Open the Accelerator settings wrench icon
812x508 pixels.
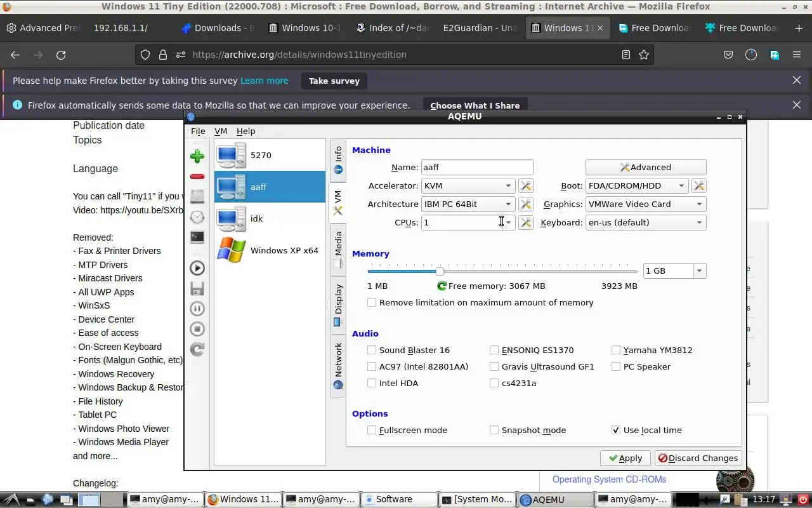click(x=525, y=185)
